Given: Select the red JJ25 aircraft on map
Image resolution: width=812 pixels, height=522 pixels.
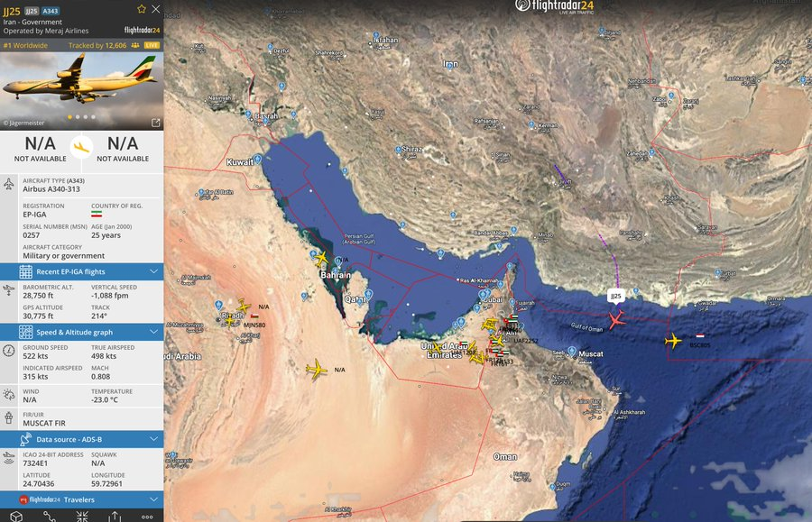Looking at the screenshot, I should pos(615,320).
